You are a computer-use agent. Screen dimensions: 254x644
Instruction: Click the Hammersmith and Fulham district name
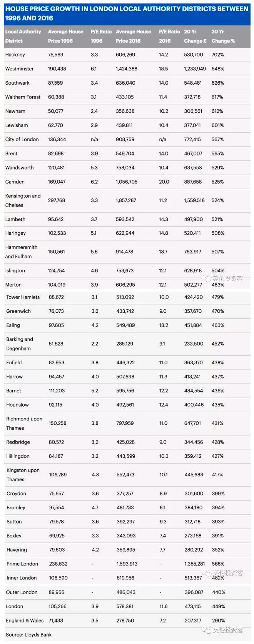point(21,252)
